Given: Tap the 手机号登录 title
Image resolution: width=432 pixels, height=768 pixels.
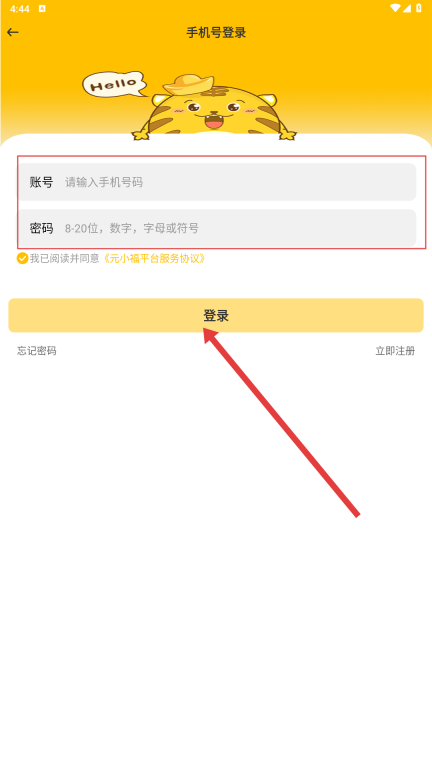Looking at the screenshot, I should (x=216, y=33).
